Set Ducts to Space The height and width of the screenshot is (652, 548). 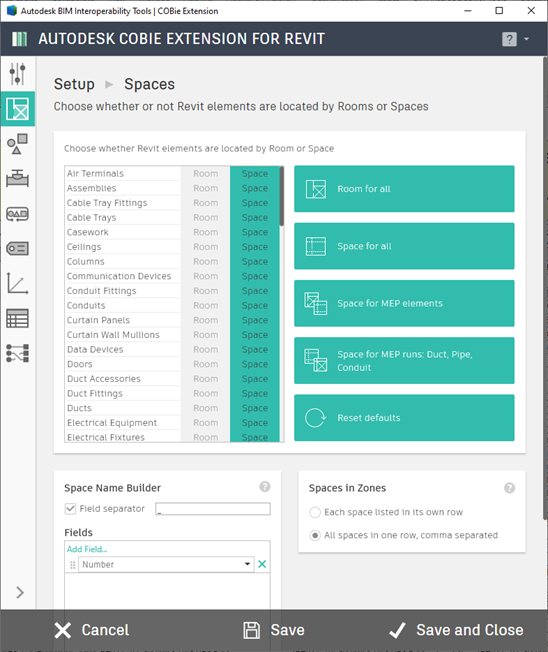click(254, 408)
